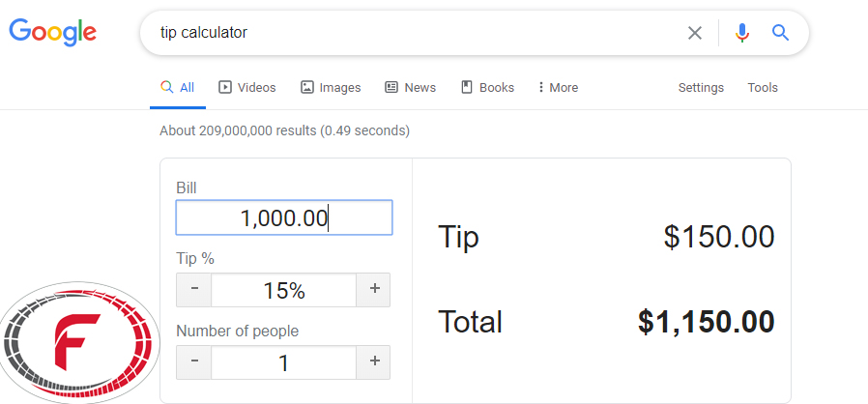Click the Bill amount input field
The height and width of the screenshot is (404, 868).
tap(284, 217)
